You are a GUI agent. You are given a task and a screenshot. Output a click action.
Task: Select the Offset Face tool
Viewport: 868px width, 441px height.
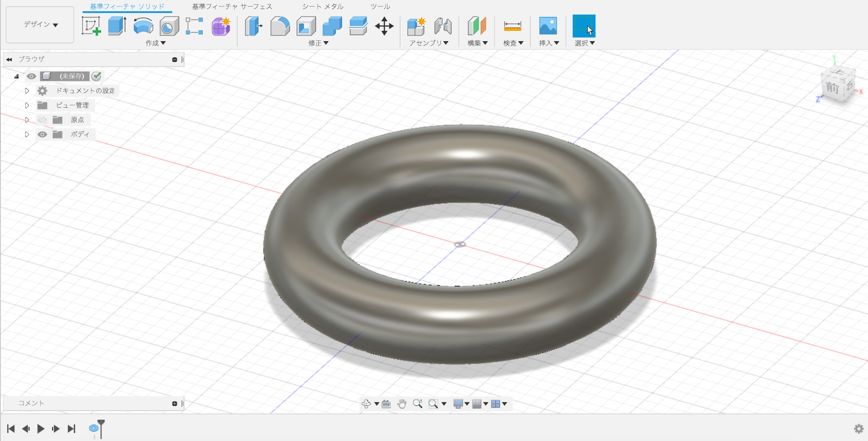tap(358, 26)
